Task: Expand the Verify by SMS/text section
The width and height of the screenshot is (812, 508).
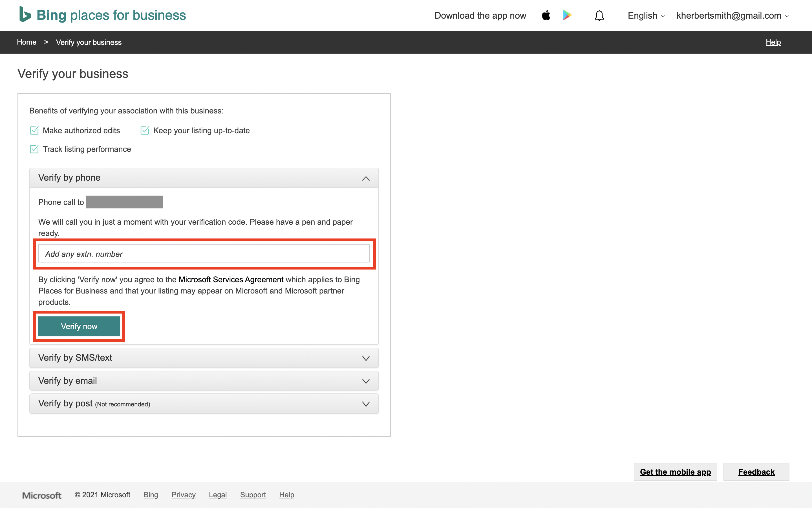Action: (x=204, y=358)
